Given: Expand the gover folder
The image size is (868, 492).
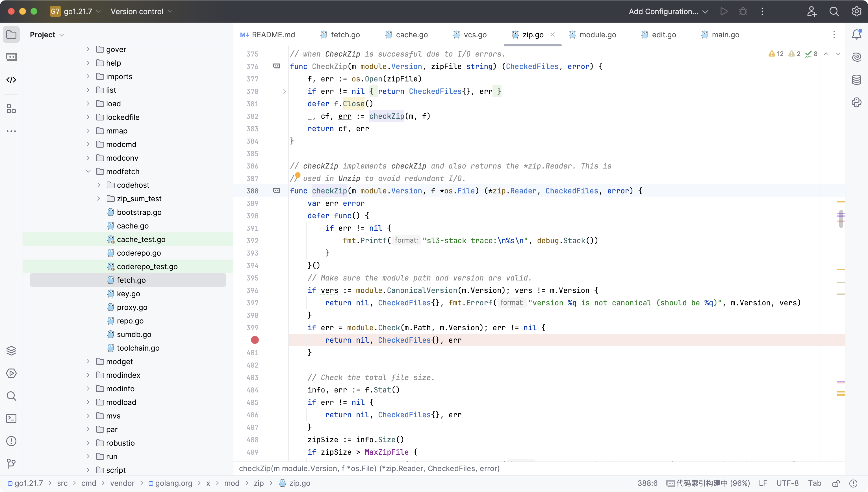Looking at the screenshot, I should (x=88, y=49).
